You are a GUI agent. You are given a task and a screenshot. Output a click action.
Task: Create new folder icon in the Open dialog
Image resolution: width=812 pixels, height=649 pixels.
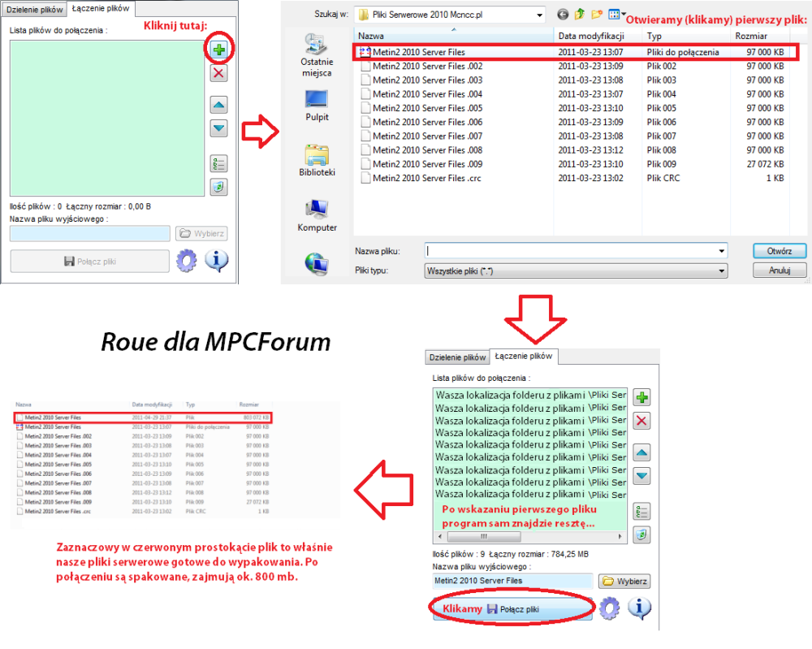click(x=597, y=15)
